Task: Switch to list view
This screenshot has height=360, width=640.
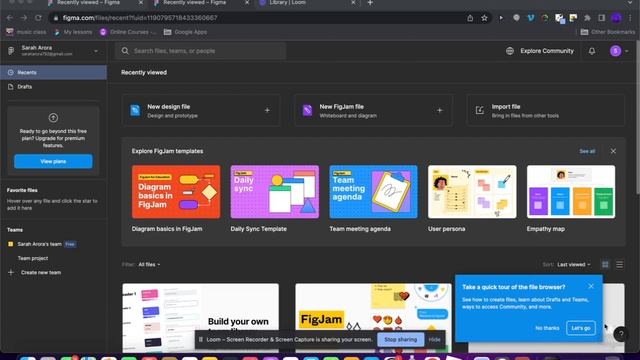Action: pos(619,264)
